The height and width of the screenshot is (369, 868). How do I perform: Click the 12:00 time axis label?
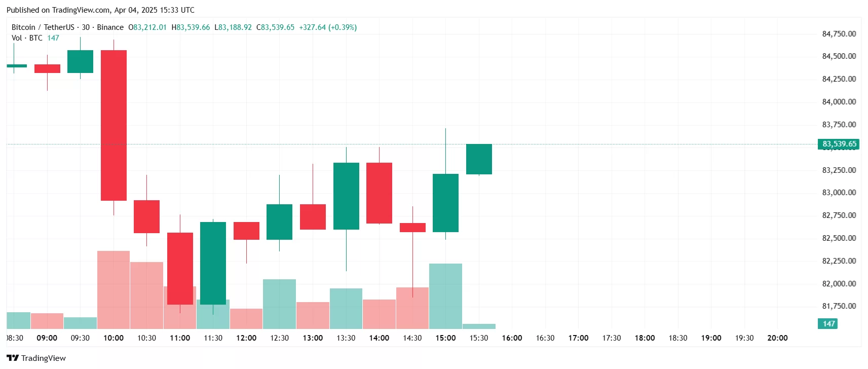(246, 338)
